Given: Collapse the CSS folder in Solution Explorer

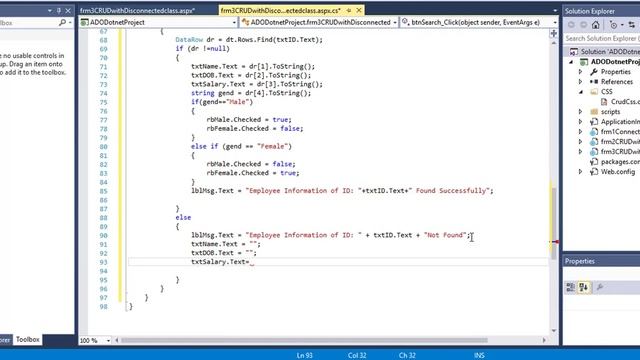Looking at the screenshot, I should (x=580, y=92).
